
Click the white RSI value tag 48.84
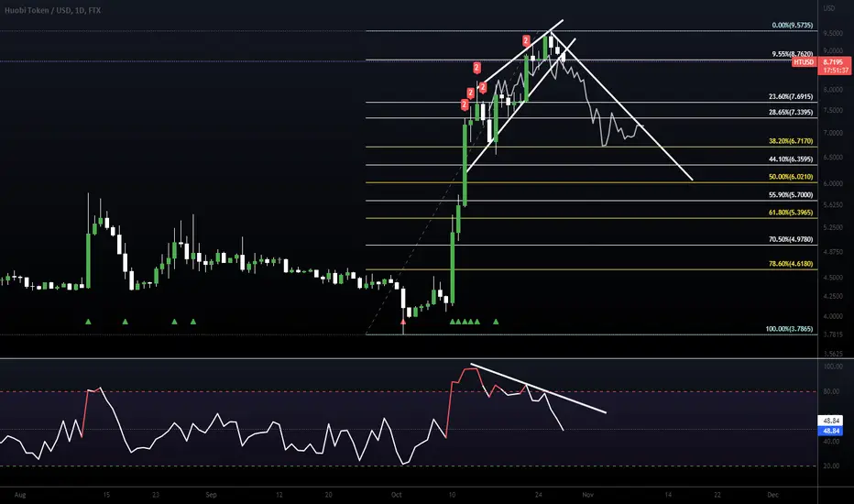(830, 421)
